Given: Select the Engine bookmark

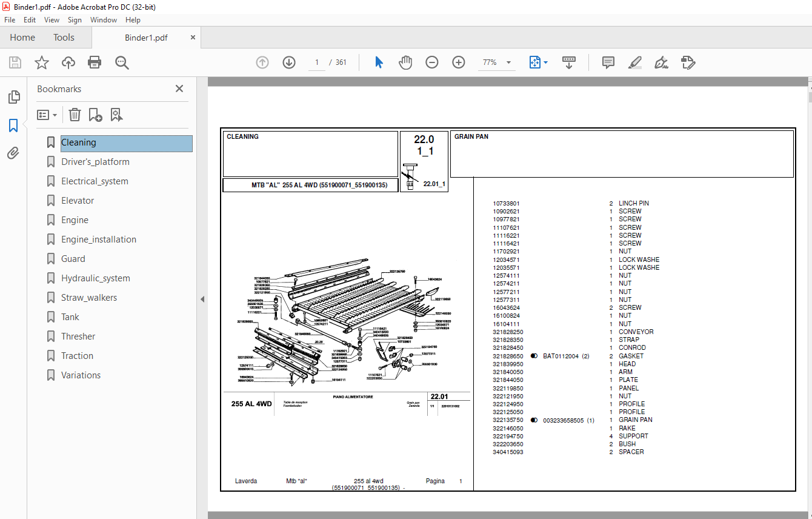Looking at the screenshot, I should (x=75, y=220).
